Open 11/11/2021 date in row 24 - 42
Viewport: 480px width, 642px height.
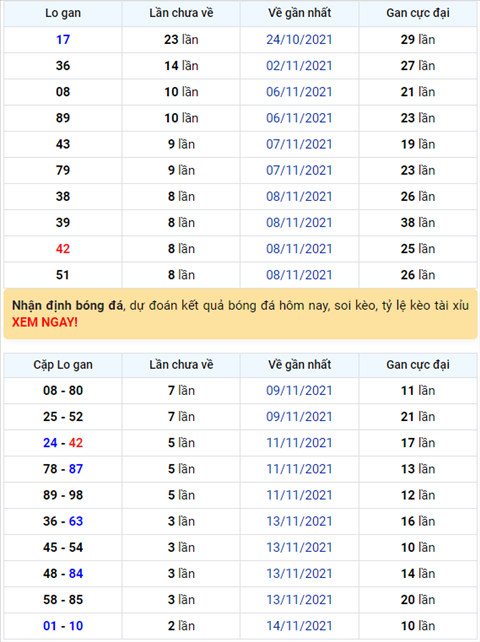299,443
